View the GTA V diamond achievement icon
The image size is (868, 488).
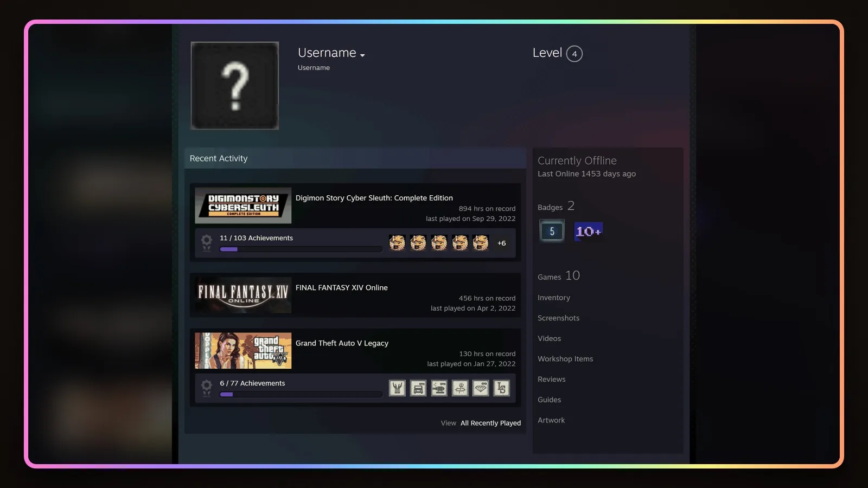[481, 388]
